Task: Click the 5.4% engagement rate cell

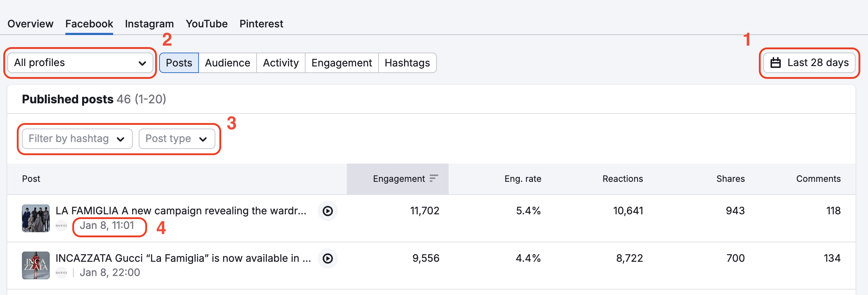Action: pos(528,211)
